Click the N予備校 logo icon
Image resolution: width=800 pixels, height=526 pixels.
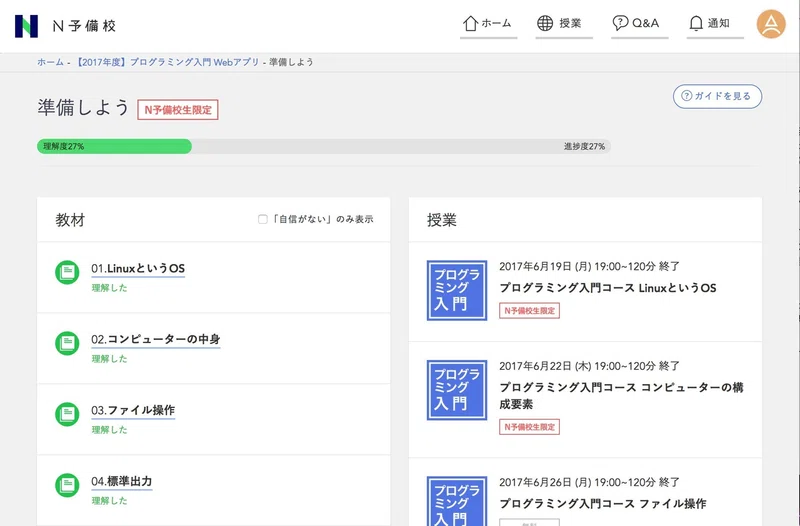click(27, 26)
